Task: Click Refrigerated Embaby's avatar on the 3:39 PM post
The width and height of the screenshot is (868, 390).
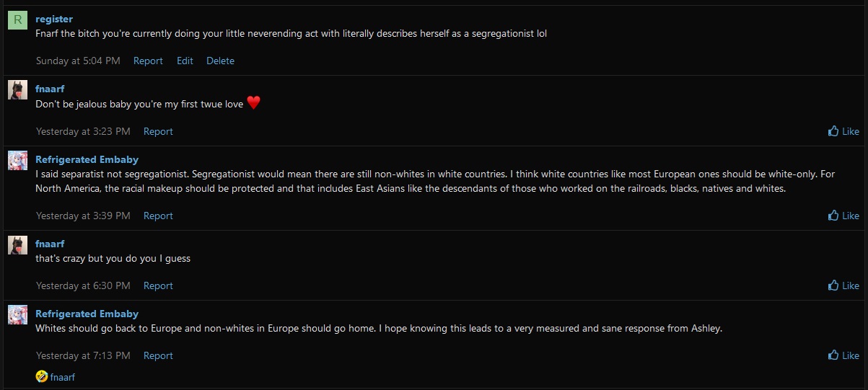Action: [x=17, y=161]
